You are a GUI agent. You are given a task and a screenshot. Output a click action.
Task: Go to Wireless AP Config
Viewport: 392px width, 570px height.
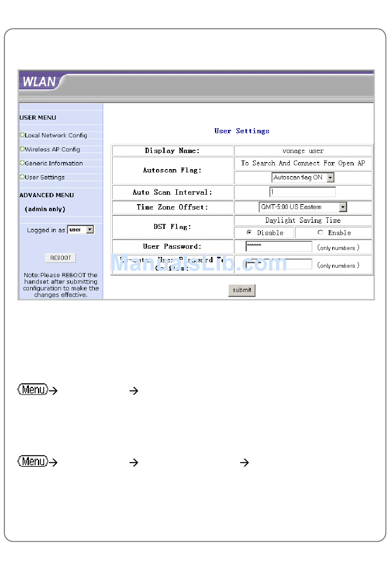(x=52, y=149)
